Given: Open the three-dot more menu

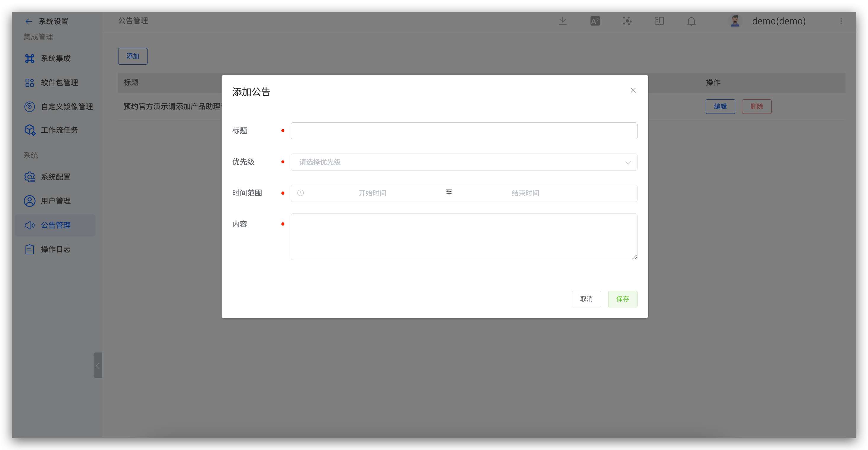Looking at the screenshot, I should coord(841,21).
